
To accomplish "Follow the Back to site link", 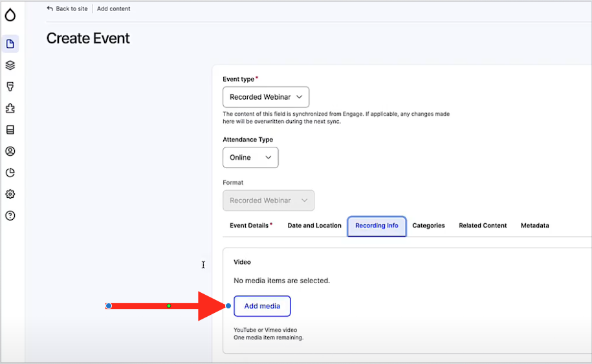I will [68, 8].
